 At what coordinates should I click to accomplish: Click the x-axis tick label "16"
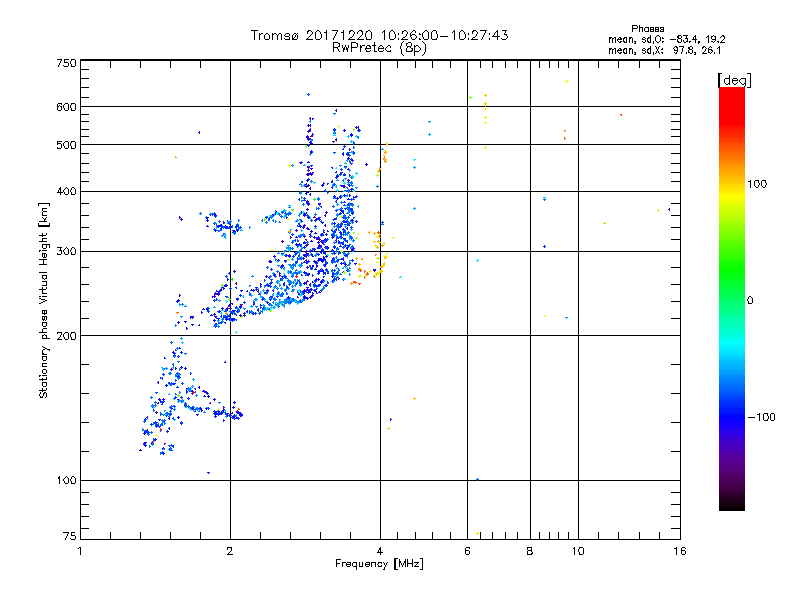tap(680, 551)
